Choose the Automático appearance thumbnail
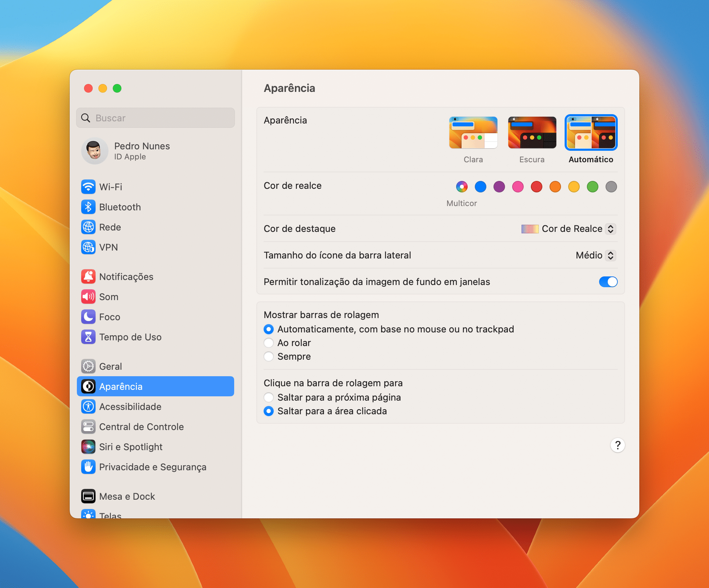This screenshot has height=588, width=709. tap(591, 132)
